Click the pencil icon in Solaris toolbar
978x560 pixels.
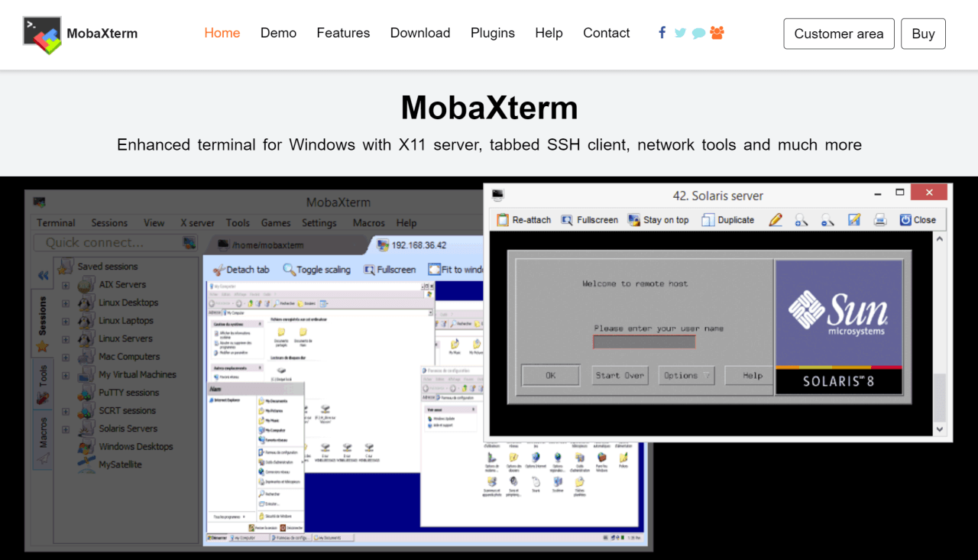(776, 220)
